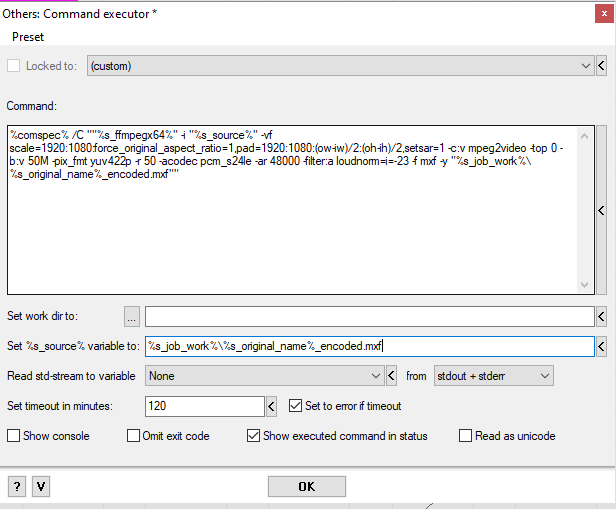Toggle Set to error if timeout
The width and height of the screenshot is (616, 509).
click(x=295, y=406)
